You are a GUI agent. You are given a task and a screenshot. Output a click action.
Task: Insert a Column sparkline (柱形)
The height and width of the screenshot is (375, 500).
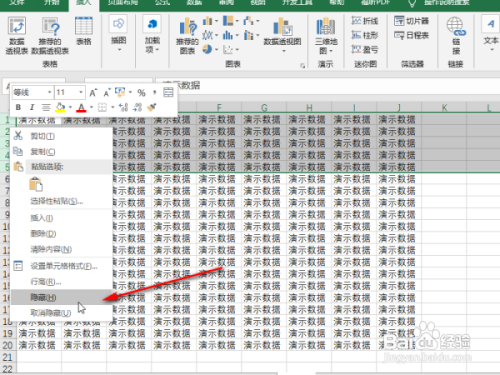[365, 35]
